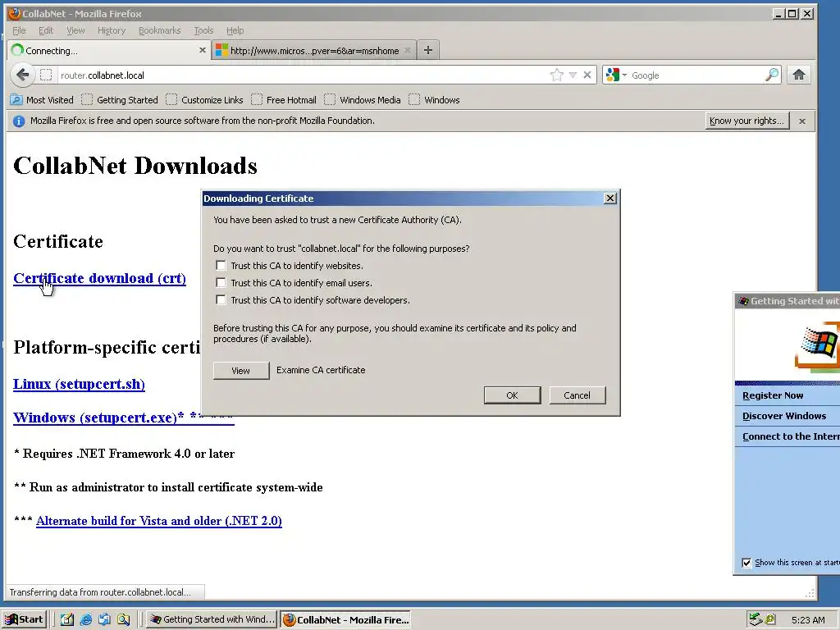
Task: Launch Outlook Express from quick launch
Action: pos(104,619)
